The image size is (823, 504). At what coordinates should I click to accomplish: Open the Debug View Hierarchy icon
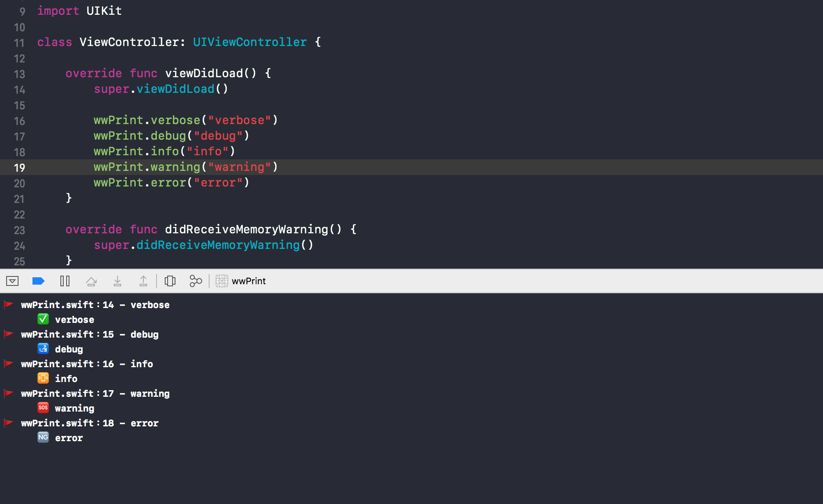pos(170,281)
